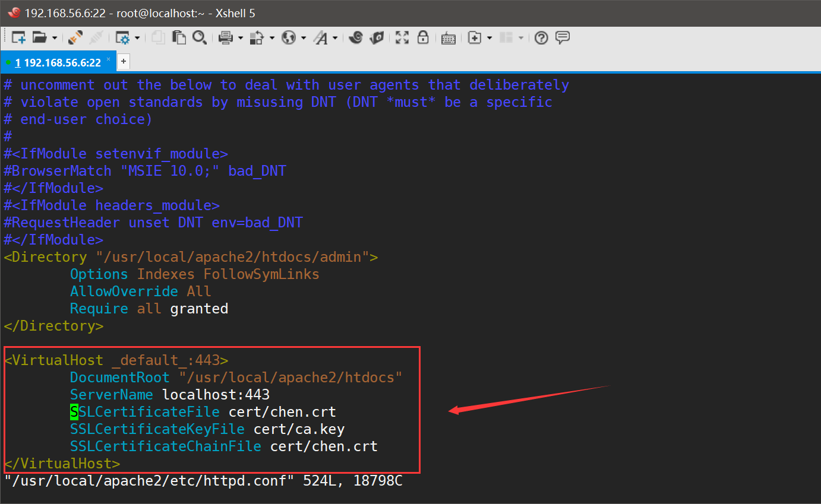The image size is (821, 504).
Task: Open the sessions folder icon
Action: click(x=39, y=38)
